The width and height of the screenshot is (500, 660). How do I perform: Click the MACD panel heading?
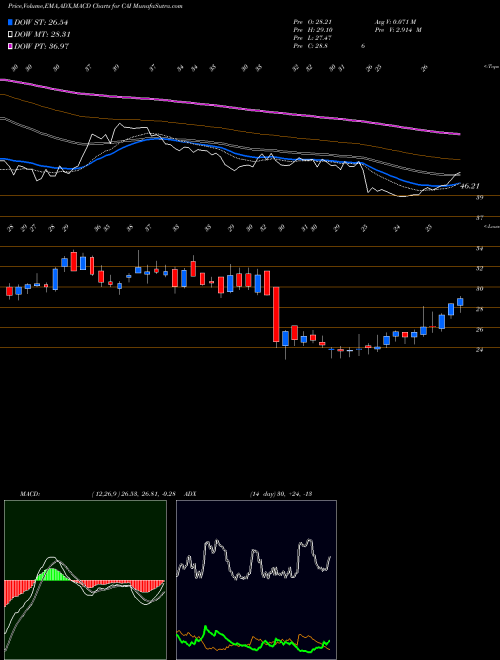(29, 494)
